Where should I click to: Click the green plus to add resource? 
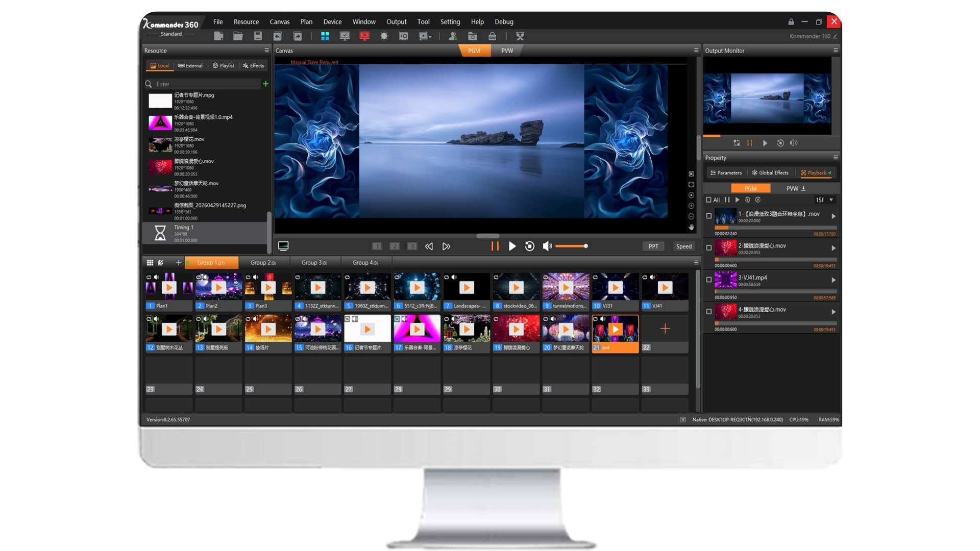pyautogui.click(x=265, y=84)
